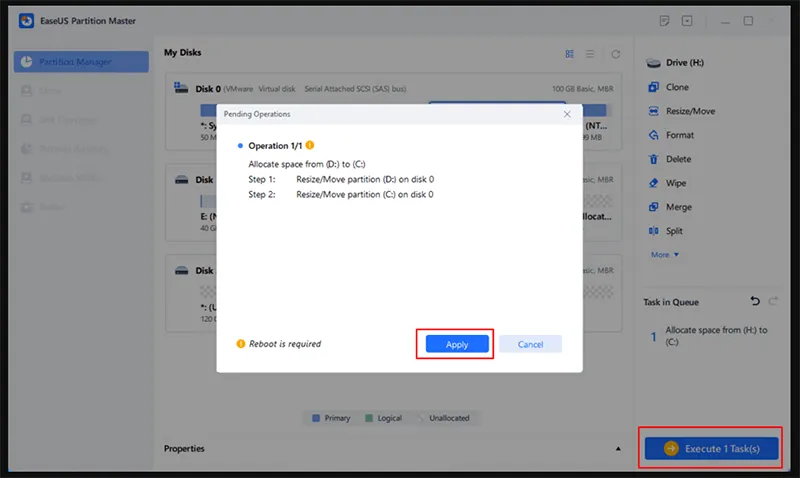Click Step 2 Resize/Move partition (C:) text
This screenshot has width=800, height=478.
point(365,194)
